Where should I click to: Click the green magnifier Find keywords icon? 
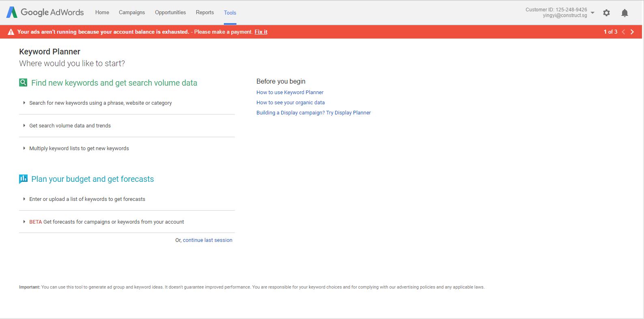23,83
